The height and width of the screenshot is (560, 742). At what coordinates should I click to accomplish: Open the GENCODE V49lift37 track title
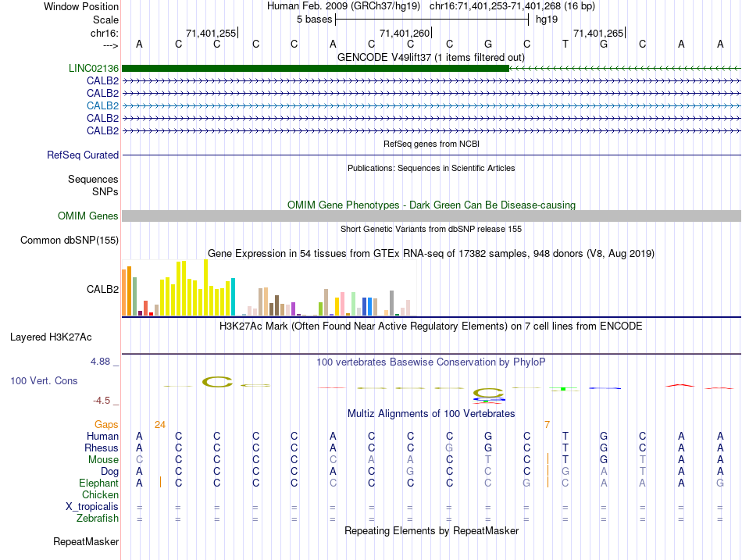click(x=431, y=57)
